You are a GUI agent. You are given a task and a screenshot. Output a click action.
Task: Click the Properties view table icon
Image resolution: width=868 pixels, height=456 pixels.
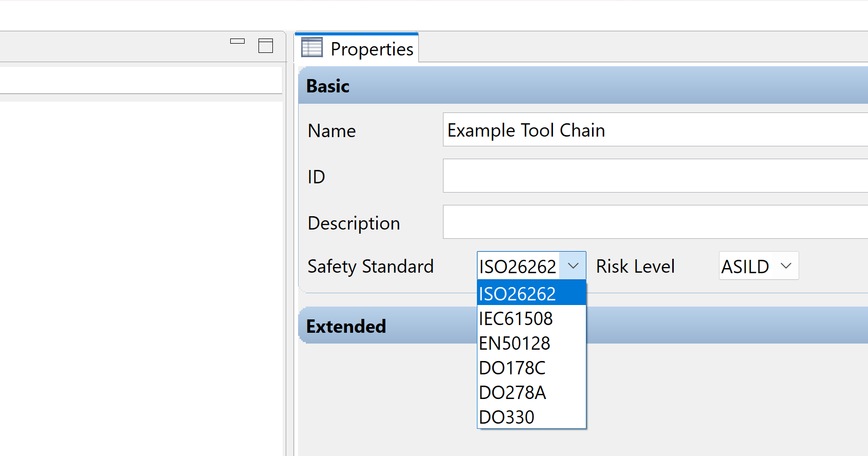(x=312, y=47)
